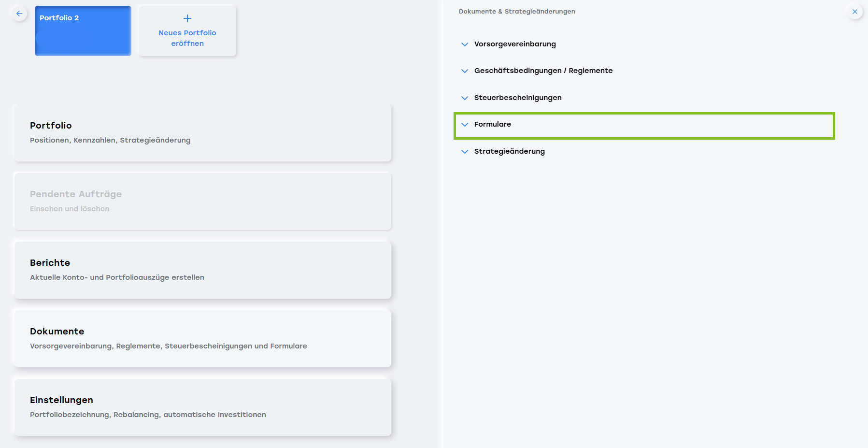Viewport: 868px width, 448px height.
Task: Open Neues Portfolio eröffnen
Action: pos(187,31)
